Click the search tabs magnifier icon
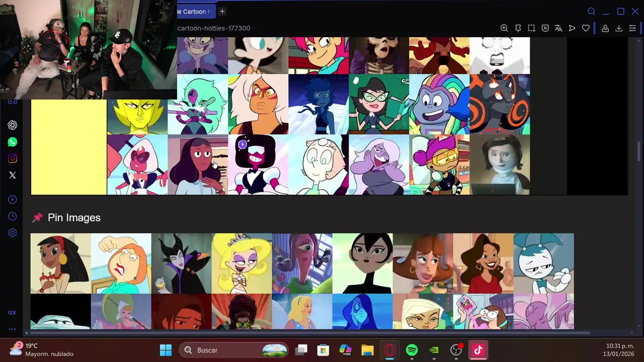644x362 pixels. (x=592, y=11)
